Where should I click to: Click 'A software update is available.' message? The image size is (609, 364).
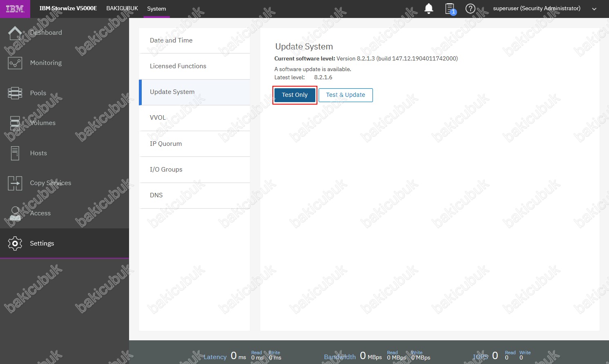click(x=312, y=69)
